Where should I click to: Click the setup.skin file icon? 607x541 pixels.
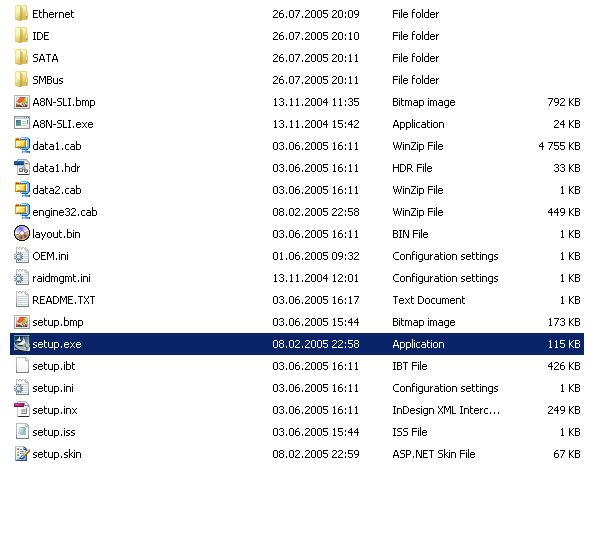tap(22, 454)
